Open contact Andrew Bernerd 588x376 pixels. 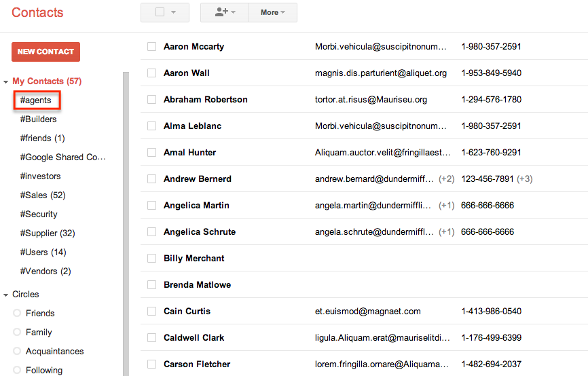(x=198, y=178)
